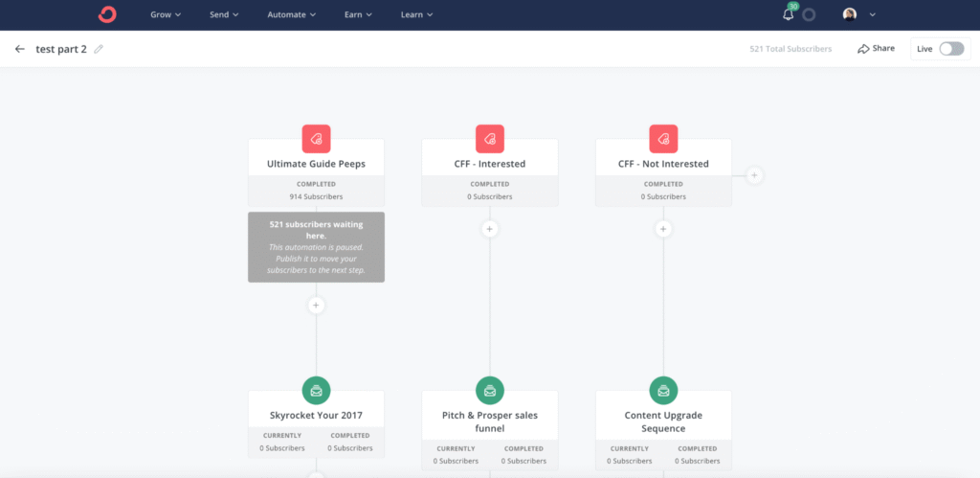This screenshot has width=980, height=478.
Task: Open the notifications bell icon
Action: tap(789, 14)
